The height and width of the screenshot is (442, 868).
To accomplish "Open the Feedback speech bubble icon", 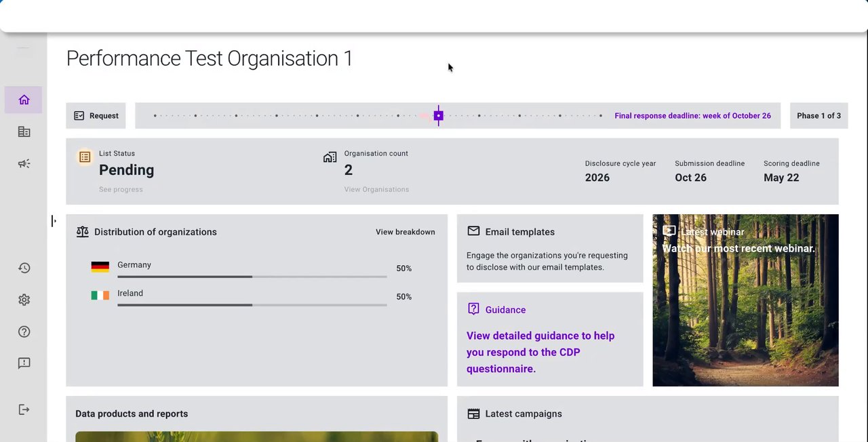I will point(24,363).
